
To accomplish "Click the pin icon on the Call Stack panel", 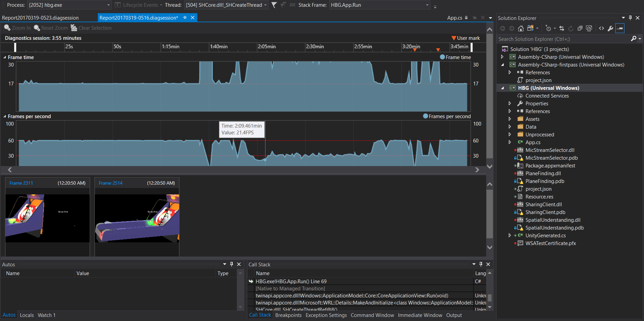I will coord(481,264).
